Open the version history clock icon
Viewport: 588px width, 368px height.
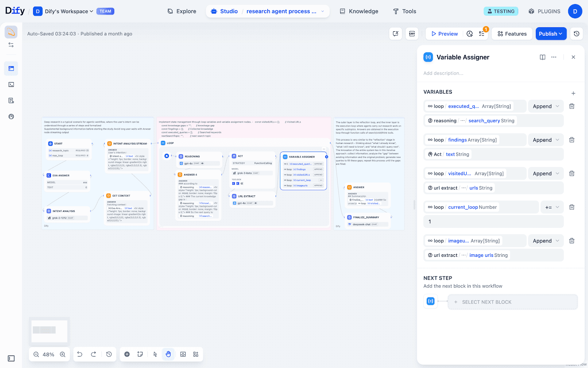pos(577,34)
